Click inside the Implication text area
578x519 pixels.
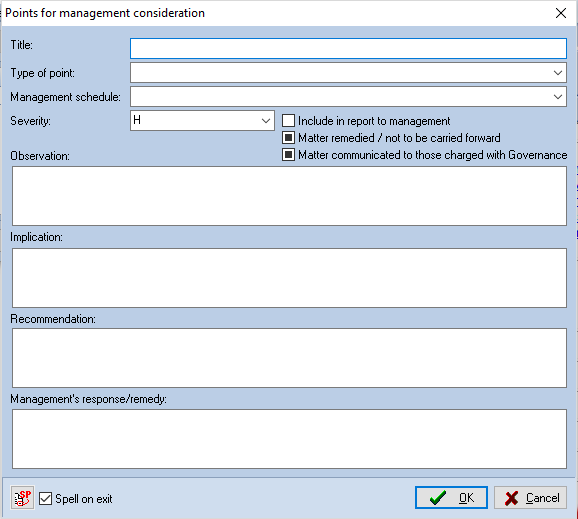click(x=289, y=278)
